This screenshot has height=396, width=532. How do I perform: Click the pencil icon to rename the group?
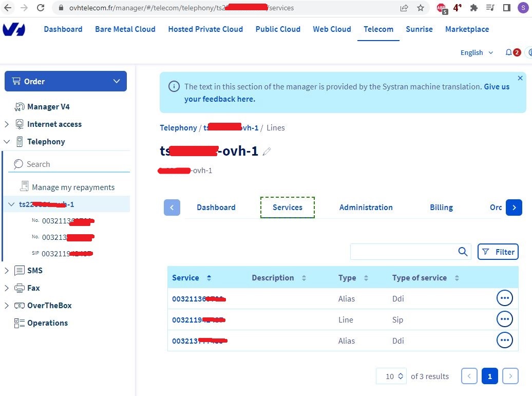coord(267,152)
